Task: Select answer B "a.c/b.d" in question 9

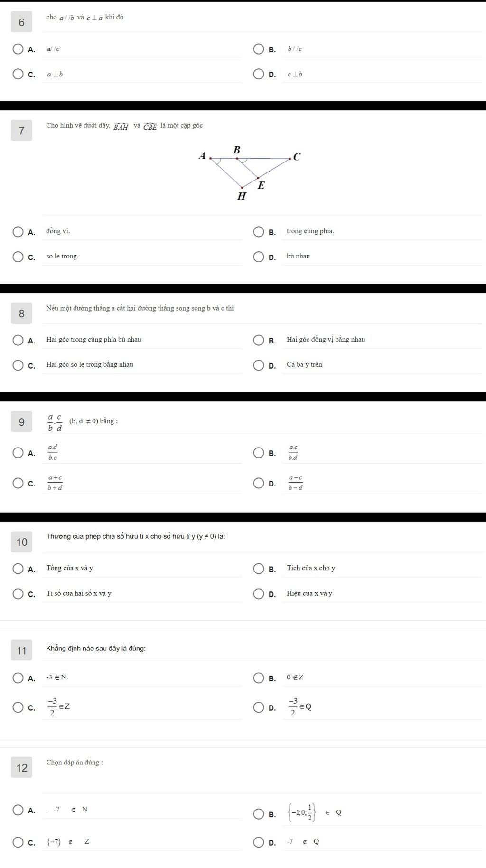Action: [x=259, y=453]
